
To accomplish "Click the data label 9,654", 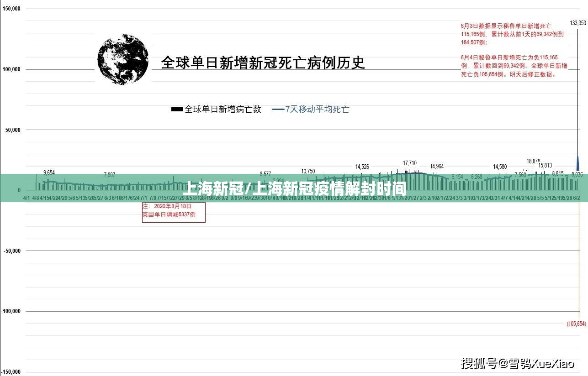I will point(49,172).
